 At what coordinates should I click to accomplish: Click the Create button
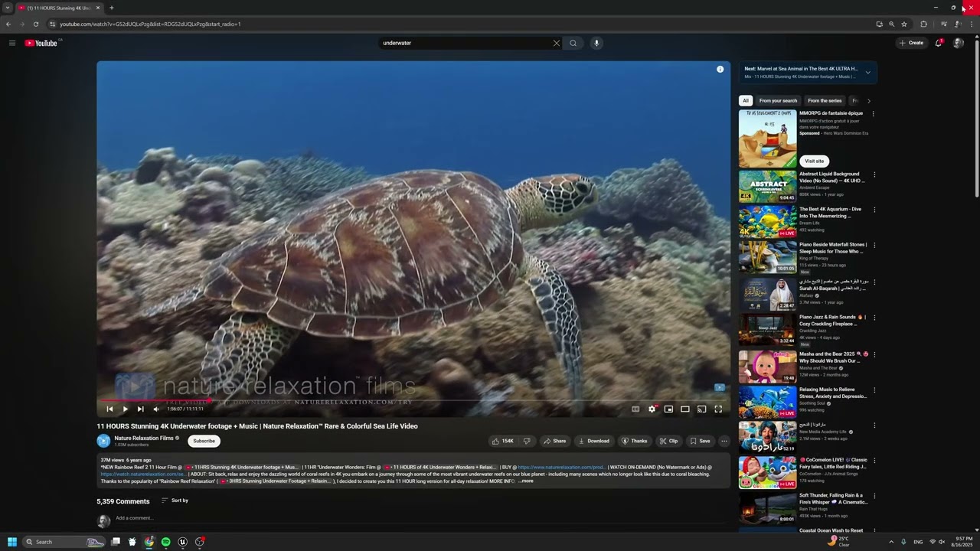(x=911, y=43)
